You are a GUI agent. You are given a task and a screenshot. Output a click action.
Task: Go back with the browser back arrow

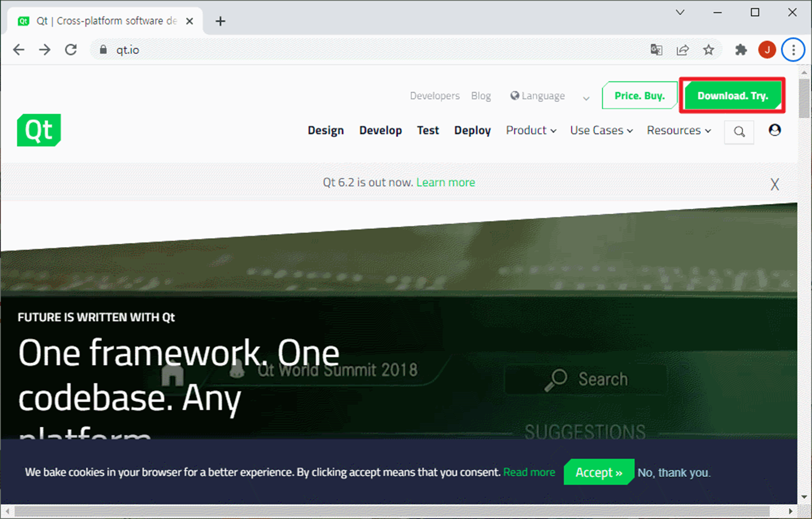tap(19, 50)
